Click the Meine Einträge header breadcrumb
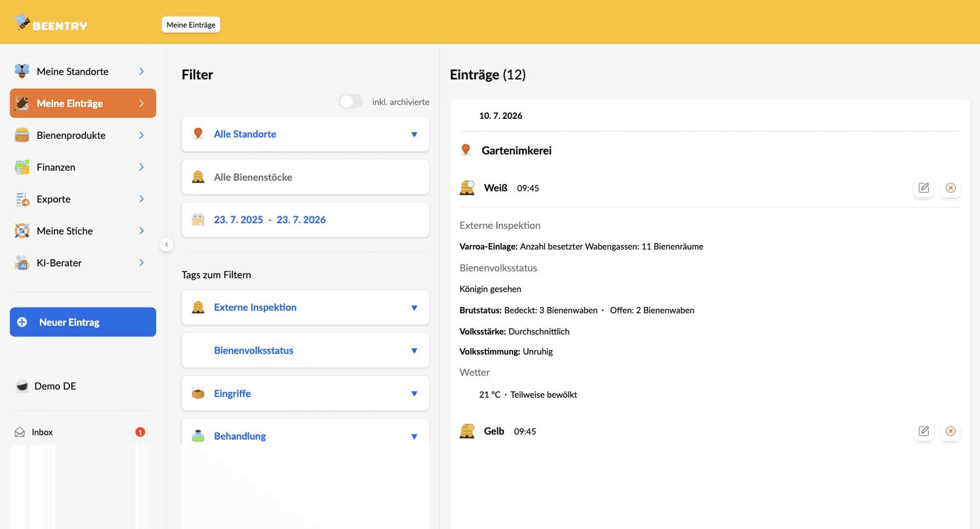The image size is (980, 529). pos(191,25)
